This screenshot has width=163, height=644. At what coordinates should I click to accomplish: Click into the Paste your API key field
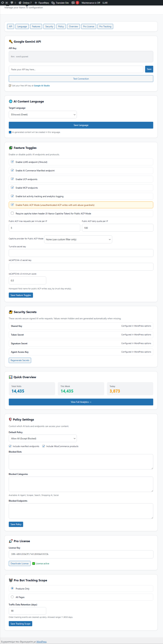[76, 69]
